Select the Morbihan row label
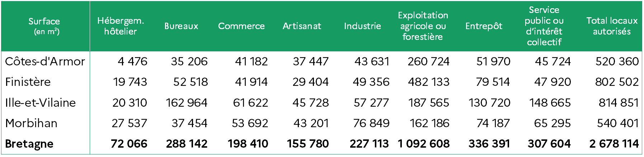644x157 pixels. coord(32,123)
